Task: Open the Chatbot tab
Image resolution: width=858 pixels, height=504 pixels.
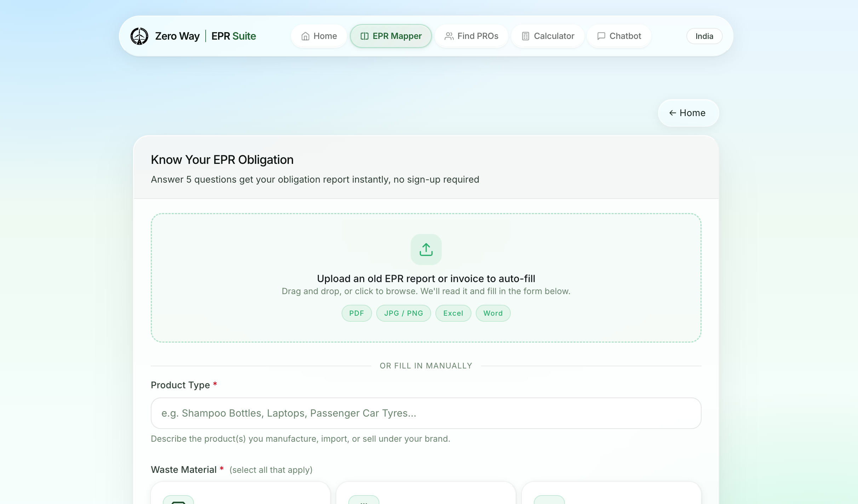Action: 619,36
